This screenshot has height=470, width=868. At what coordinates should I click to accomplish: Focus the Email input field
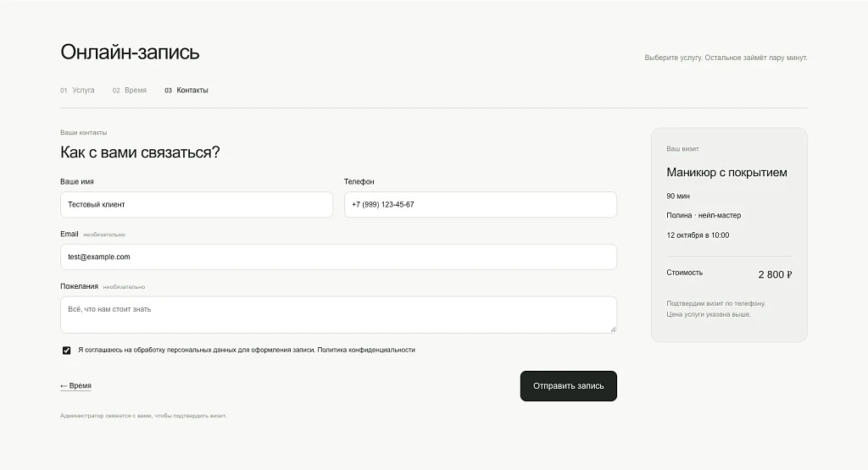(x=338, y=257)
